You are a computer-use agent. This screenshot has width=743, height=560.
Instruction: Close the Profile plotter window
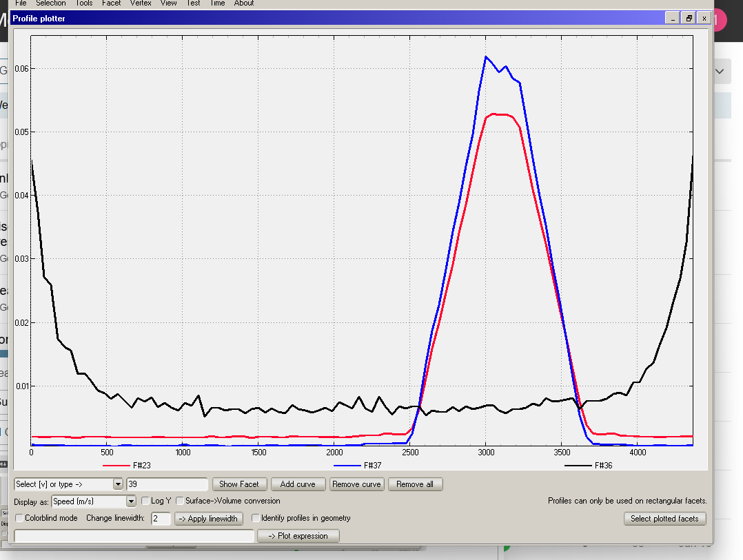coord(704,19)
